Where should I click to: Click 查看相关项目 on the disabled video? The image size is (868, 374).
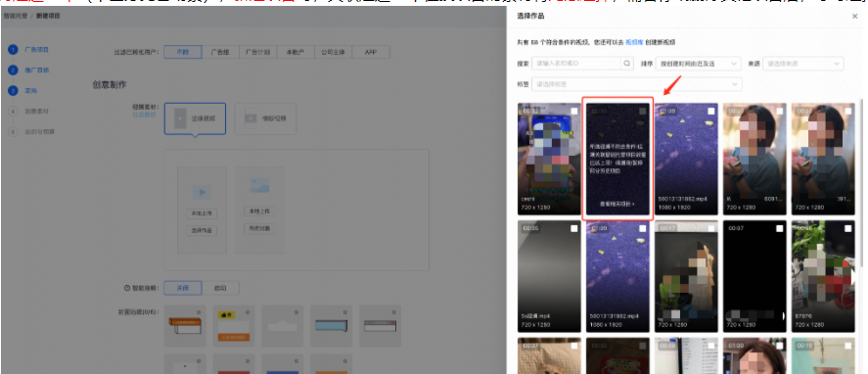[617, 204]
